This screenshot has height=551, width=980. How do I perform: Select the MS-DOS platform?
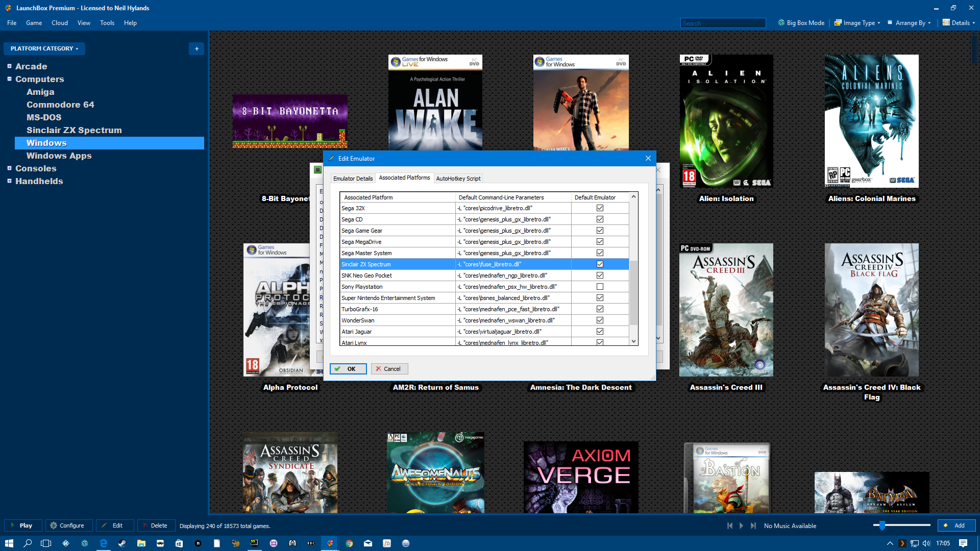[44, 117]
